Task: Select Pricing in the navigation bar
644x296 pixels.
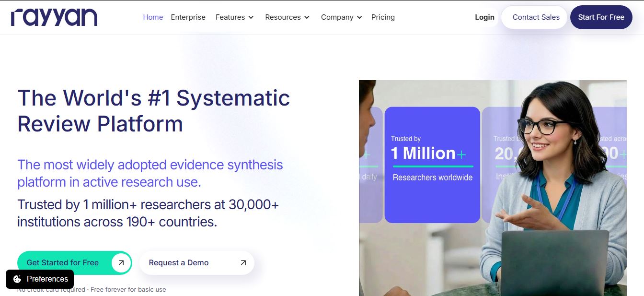Action: pos(383,17)
